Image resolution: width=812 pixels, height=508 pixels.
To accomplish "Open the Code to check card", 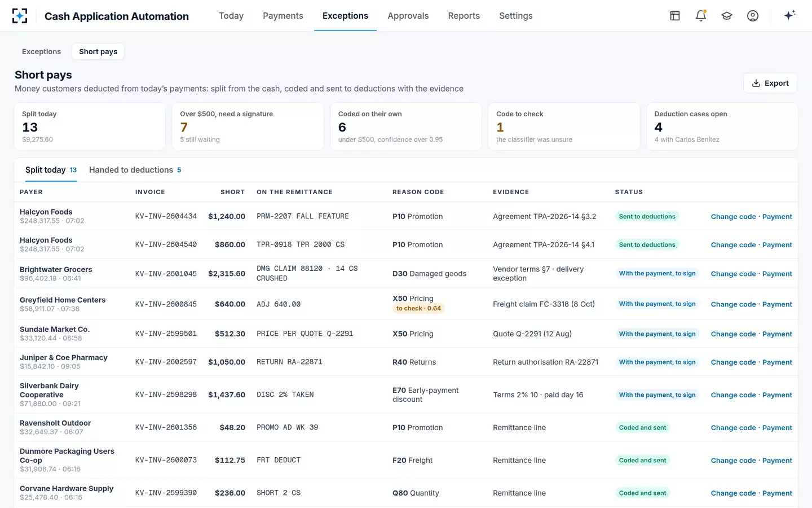I will point(564,126).
